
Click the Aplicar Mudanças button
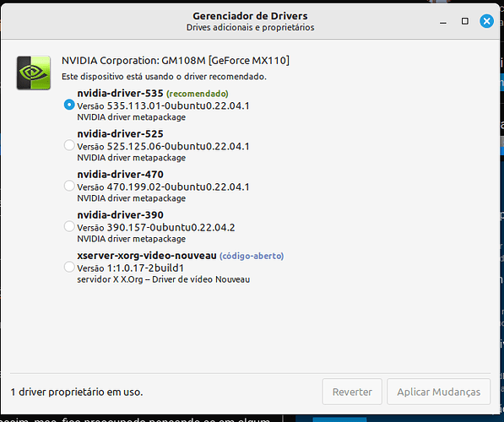coord(438,392)
